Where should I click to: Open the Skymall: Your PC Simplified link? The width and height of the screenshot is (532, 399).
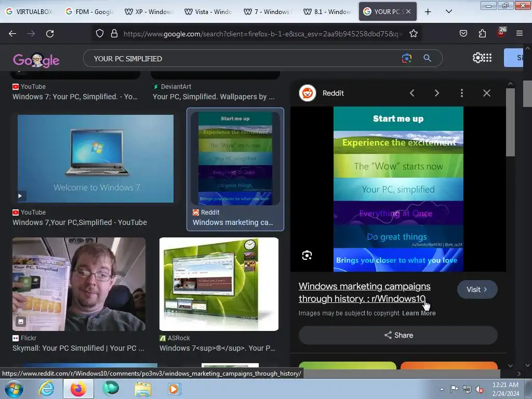click(78, 348)
